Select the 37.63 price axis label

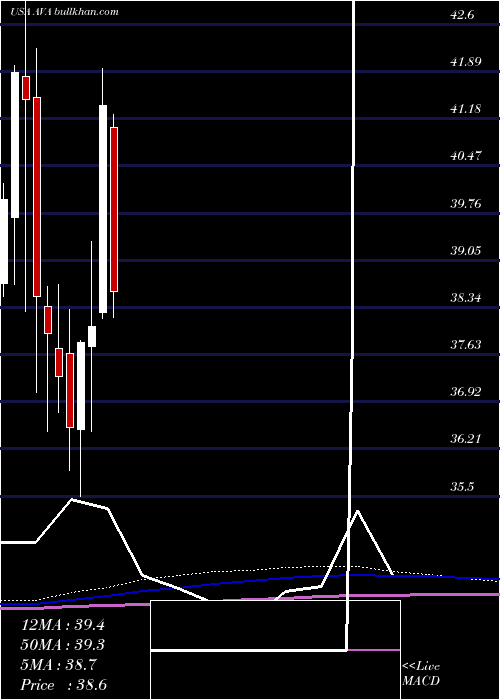tap(466, 345)
